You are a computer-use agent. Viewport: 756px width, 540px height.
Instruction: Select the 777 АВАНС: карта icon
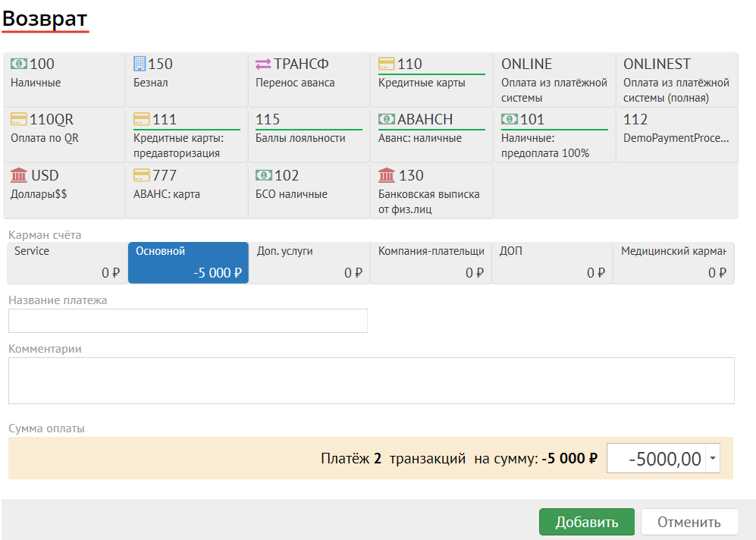[141, 176]
